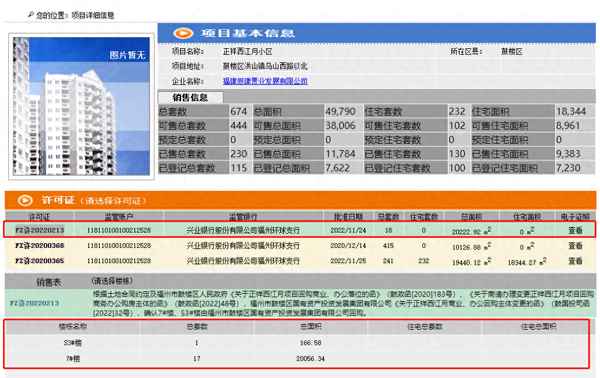This screenshot has height=378, width=600.
Task: Click the 已登记住宅面积 value 7,230
Action: 568,168
